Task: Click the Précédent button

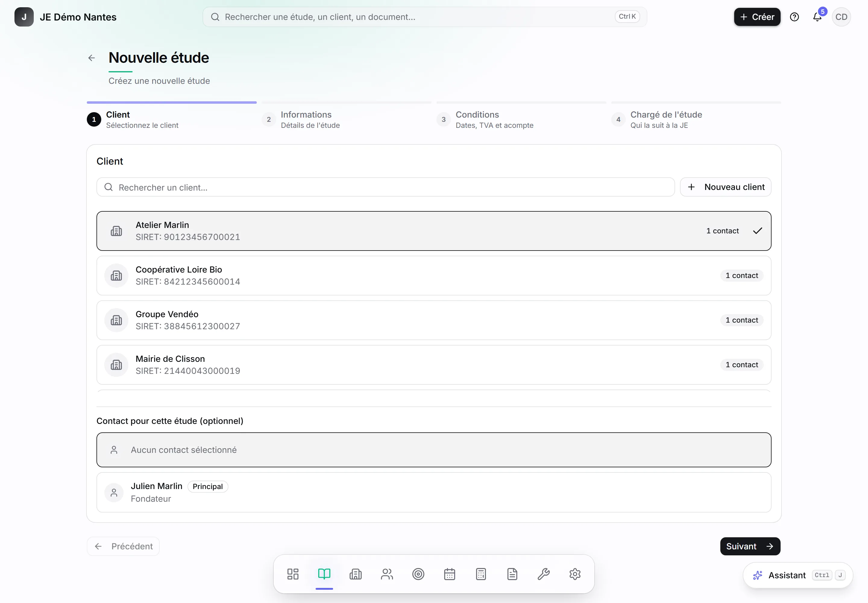Action: (x=123, y=546)
